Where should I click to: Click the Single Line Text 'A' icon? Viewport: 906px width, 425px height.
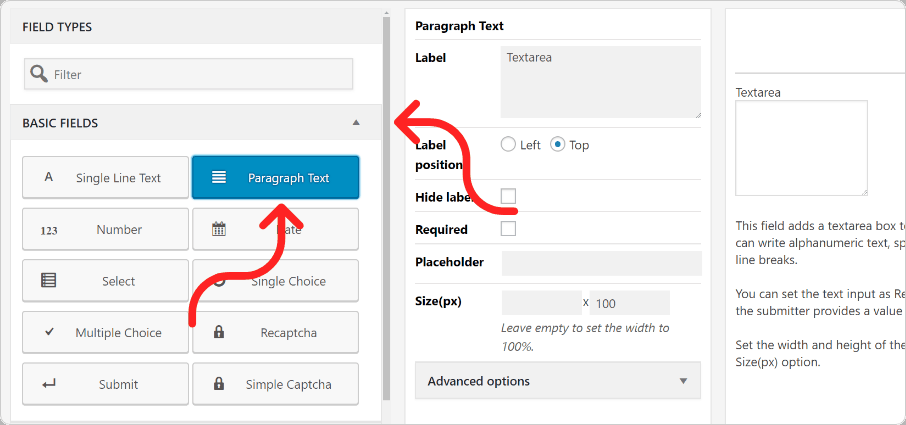[49, 177]
